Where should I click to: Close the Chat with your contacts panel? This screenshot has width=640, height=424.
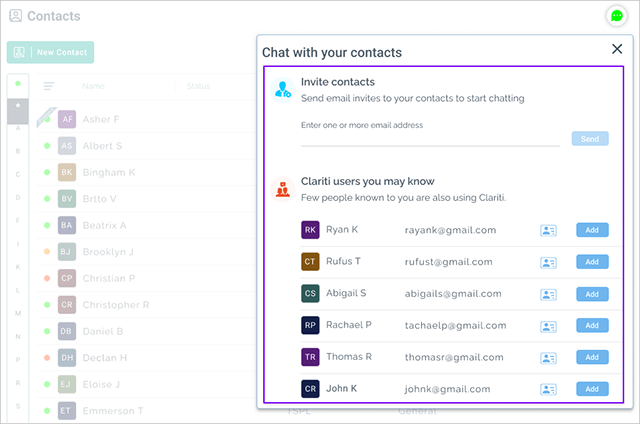tap(617, 49)
